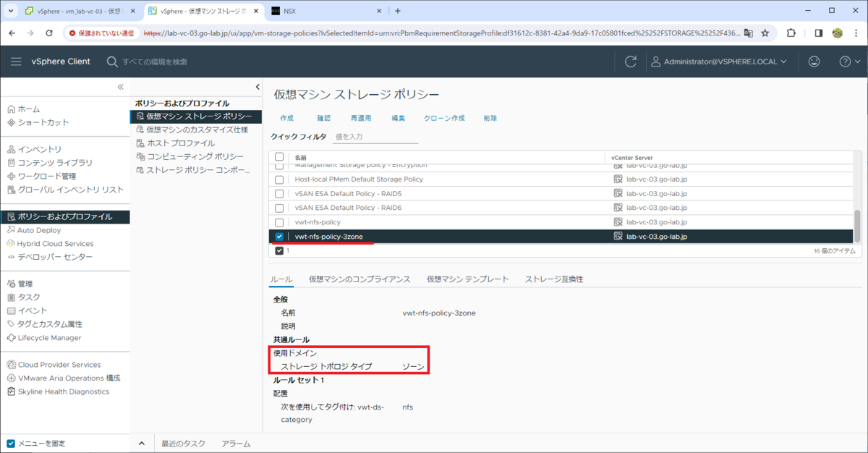Switch to the VM Templates tab
This screenshot has width=868, height=453.
point(468,279)
